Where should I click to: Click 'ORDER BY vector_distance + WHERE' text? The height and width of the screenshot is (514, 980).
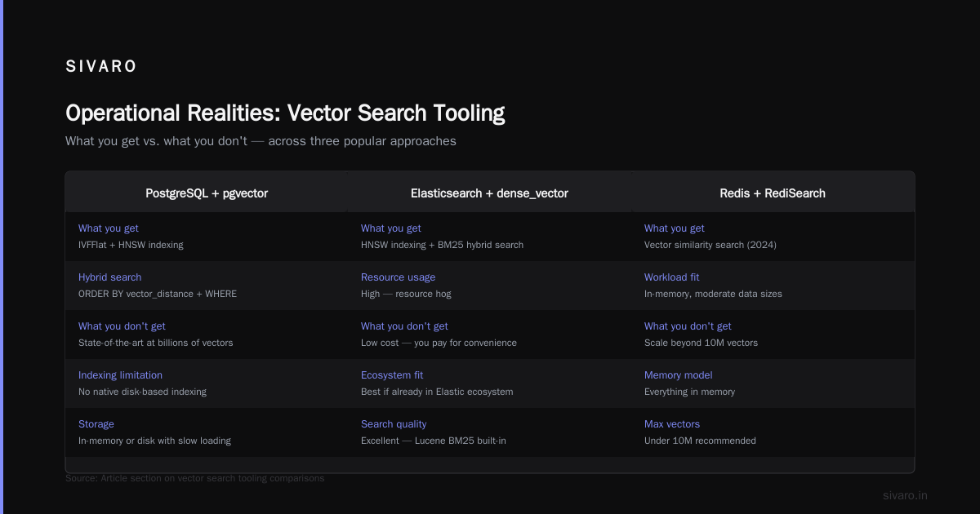click(158, 294)
